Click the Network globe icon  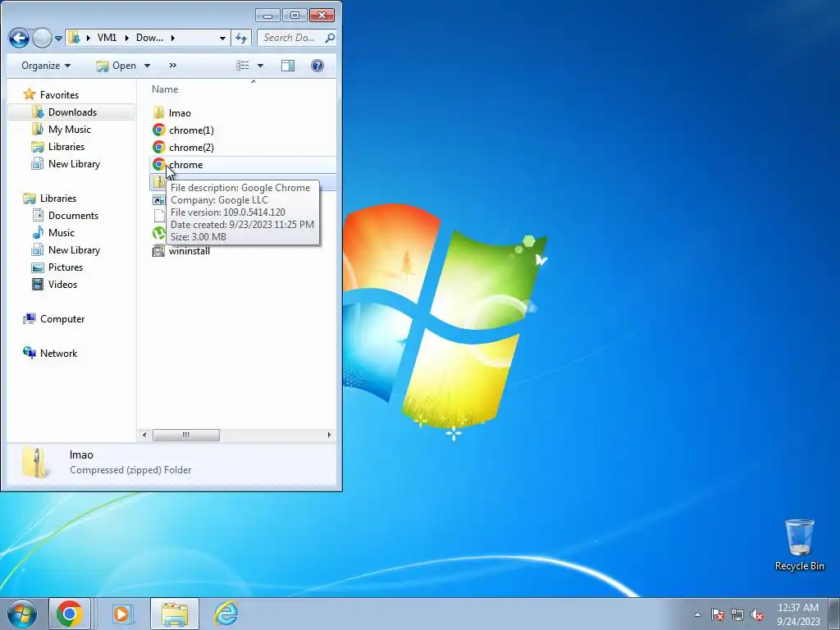29,353
